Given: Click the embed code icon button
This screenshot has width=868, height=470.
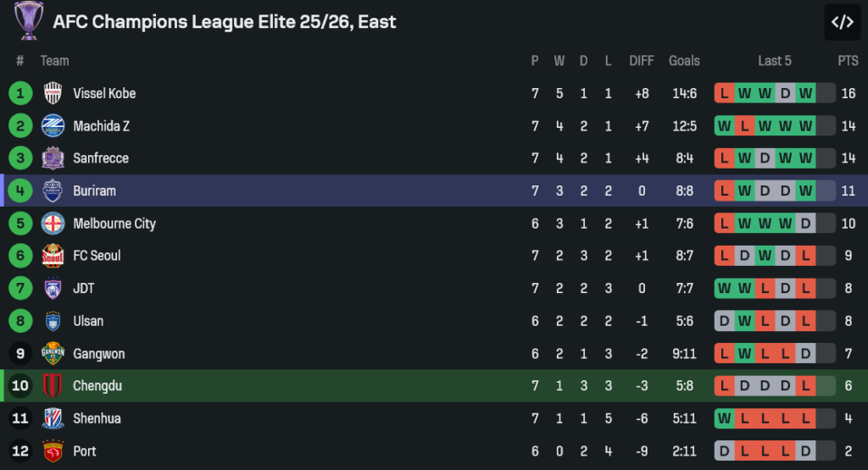Looking at the screenshot, I should coord(842,22).
